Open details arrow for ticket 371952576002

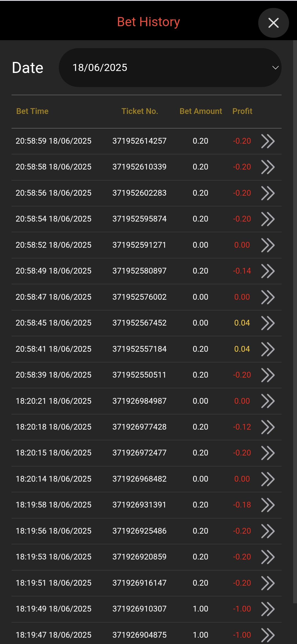268,297
